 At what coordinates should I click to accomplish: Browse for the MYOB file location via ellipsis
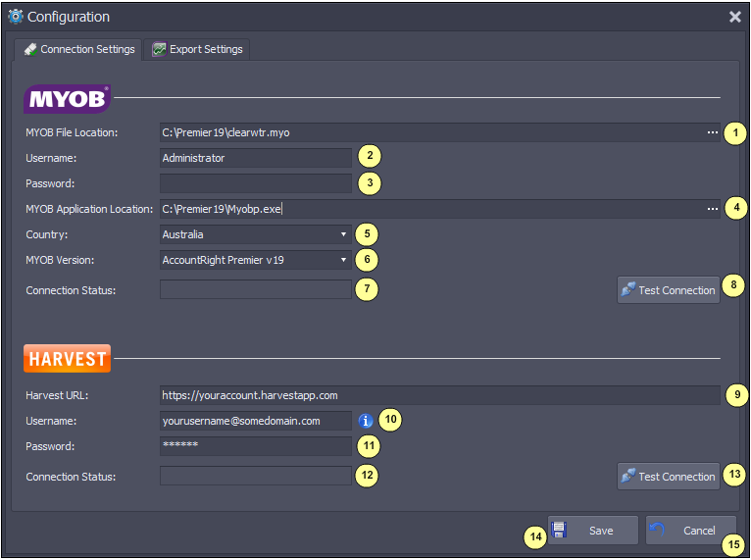point(712,132)
